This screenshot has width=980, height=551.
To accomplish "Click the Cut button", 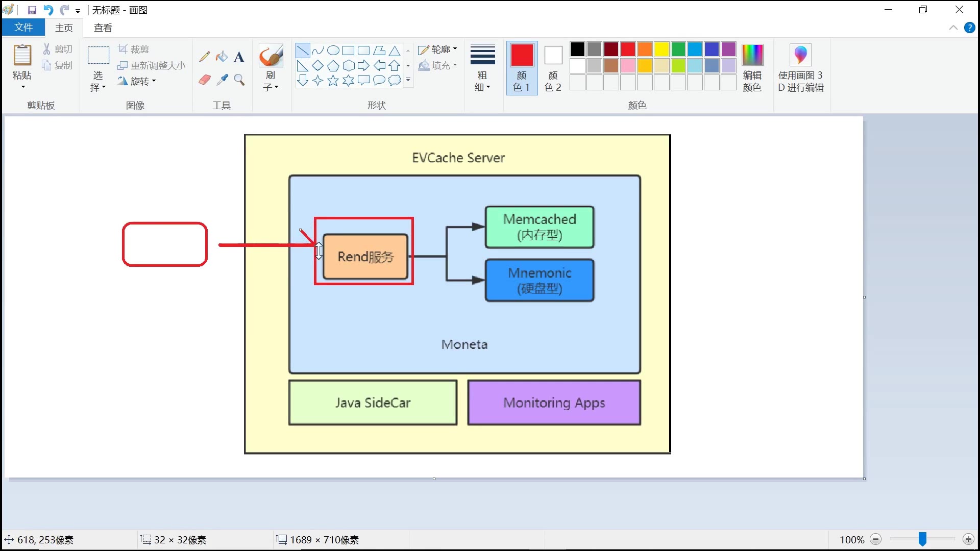I will [57, 49].
